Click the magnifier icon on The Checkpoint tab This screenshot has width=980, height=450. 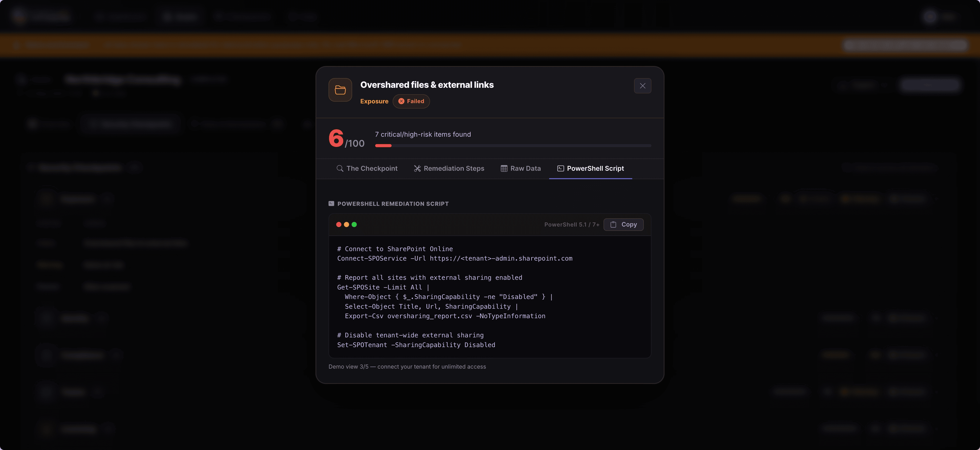tap(340, 168)
